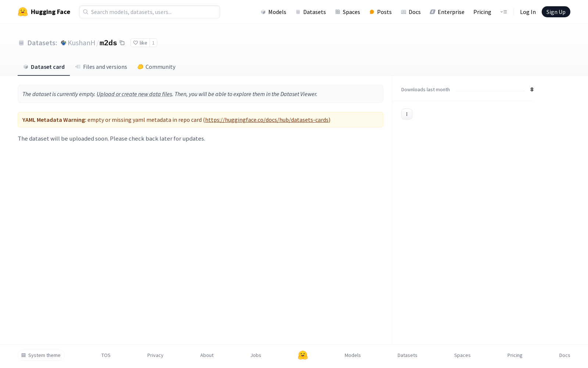Click the KushanH user avatar icon
The image size is (588, 368).
coord(64,43)
